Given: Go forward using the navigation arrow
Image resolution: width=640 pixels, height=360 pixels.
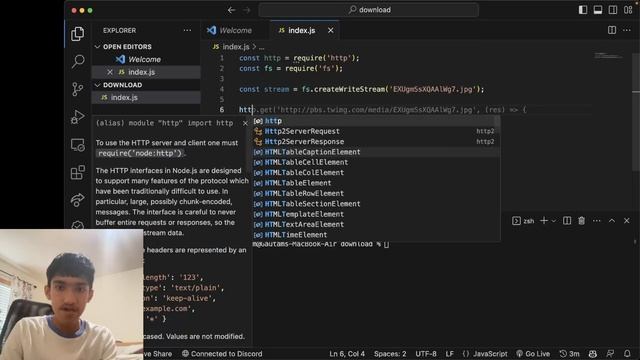Looking at the screenshot, I should [247, 10].
